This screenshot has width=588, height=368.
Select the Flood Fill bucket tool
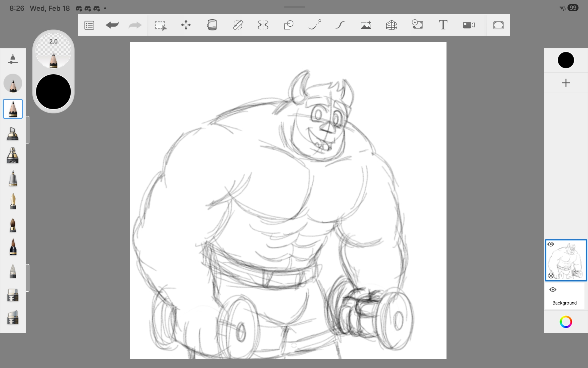[x=212, y=25]
